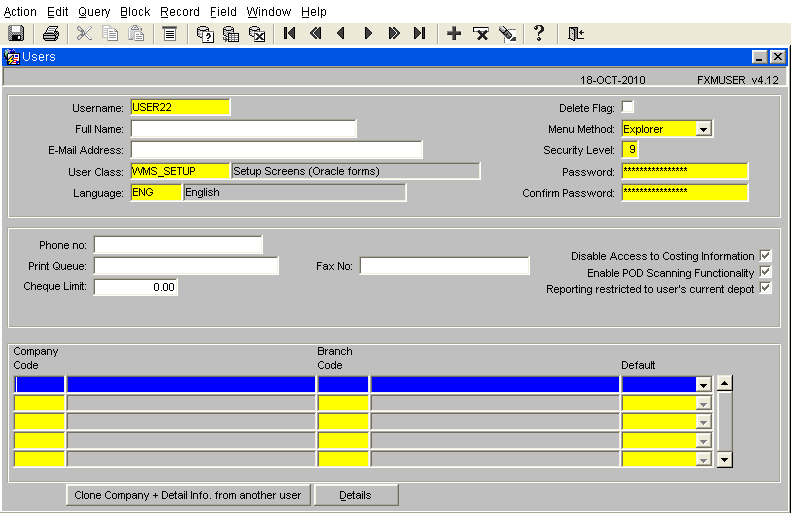
Task: Go to next record single-right arrow
Action: click(x=368, y=34)
